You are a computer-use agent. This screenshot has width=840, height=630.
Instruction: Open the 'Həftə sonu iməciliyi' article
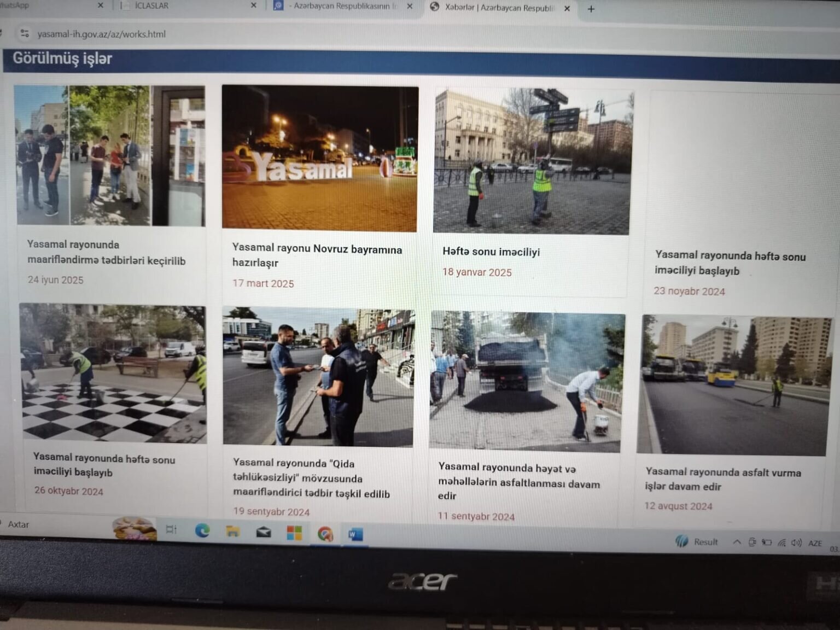(491, 252)
